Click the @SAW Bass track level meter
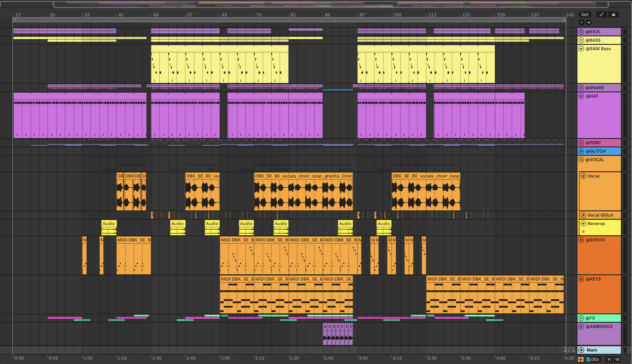632x364 pixels. coord(625,64)
